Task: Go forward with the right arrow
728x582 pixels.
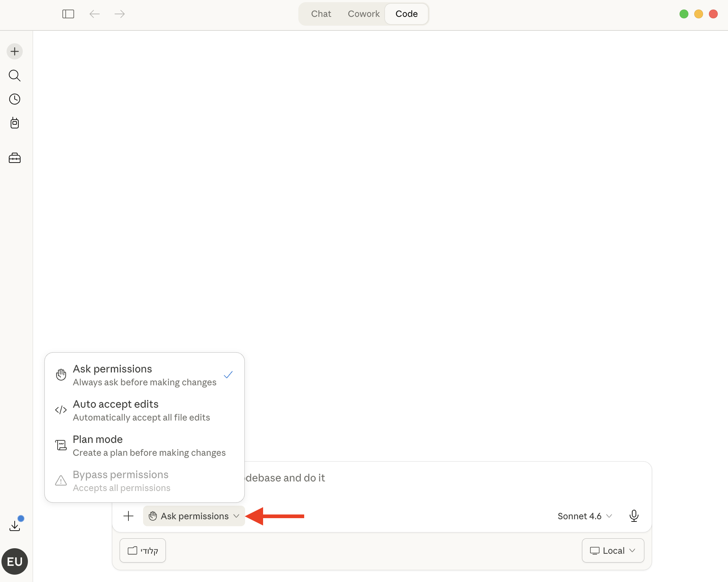Action: 120,14
